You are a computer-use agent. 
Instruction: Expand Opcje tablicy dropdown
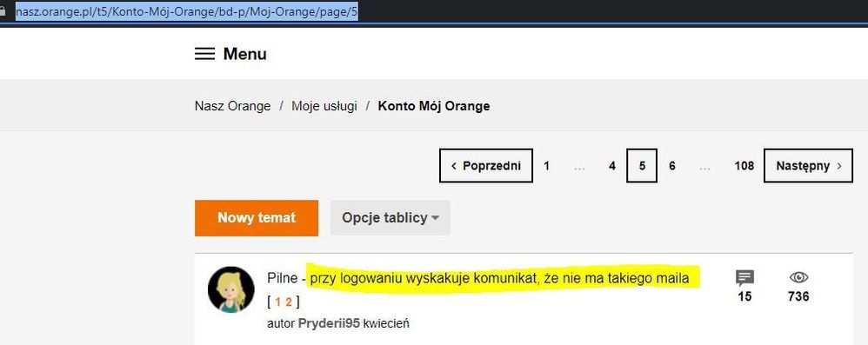click(391, 218)
